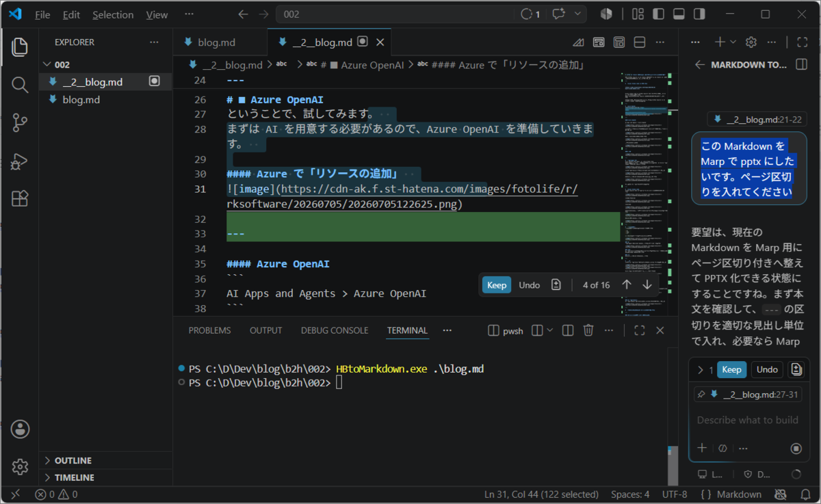Kill terminal with the trash icon
This screenshot has width=821, height=504.
click(588, 330)
